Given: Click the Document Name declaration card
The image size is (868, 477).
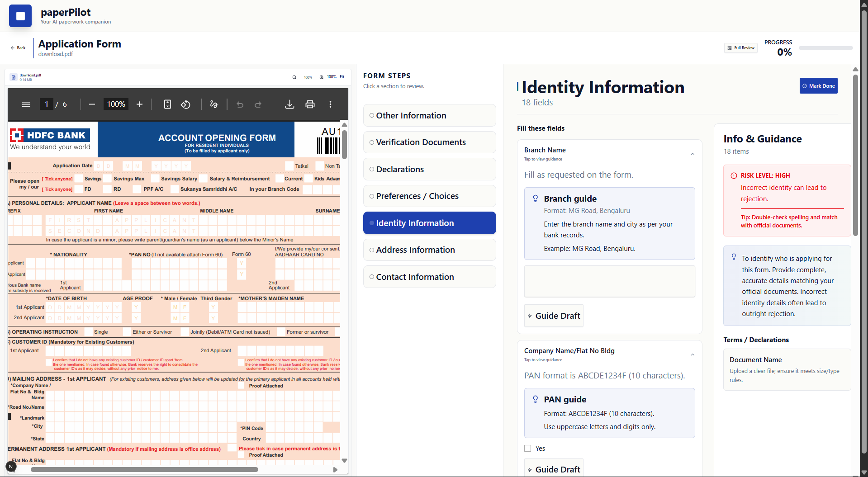Looking at the screenshot, I should [x=787, y=369].
